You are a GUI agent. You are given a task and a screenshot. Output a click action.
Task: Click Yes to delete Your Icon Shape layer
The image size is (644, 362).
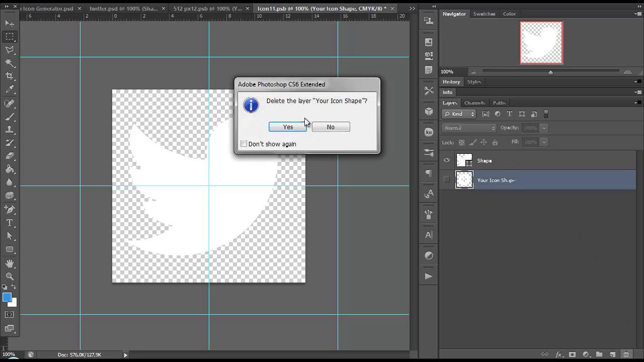tap(287, 127)
